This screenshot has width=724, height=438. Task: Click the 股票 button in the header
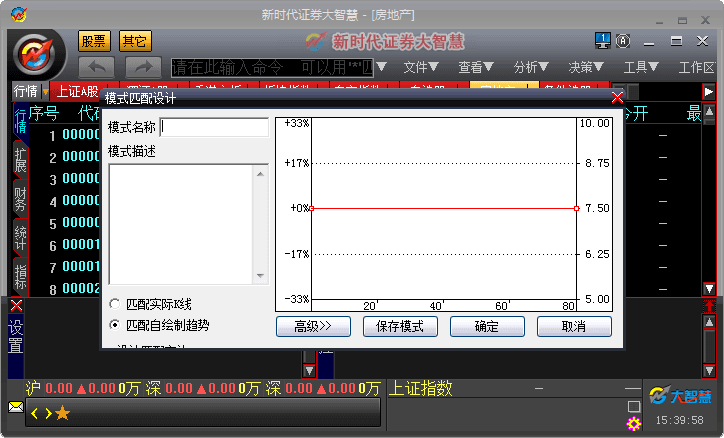tap(94, 41)
